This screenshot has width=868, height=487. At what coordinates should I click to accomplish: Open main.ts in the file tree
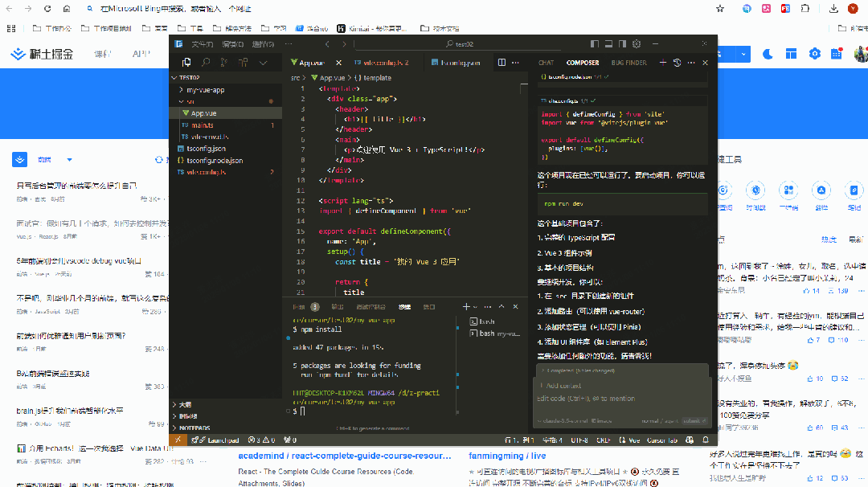coord(203,125)
